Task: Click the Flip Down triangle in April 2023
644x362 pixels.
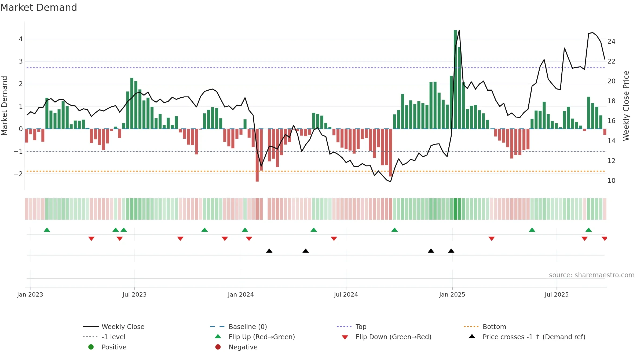Action: pos(91,239)
